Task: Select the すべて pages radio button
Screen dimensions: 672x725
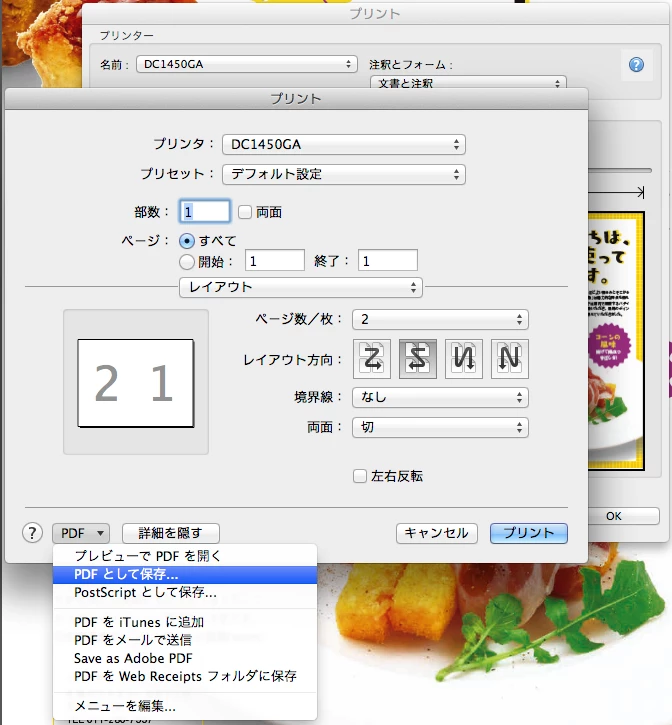Action: 187,241
